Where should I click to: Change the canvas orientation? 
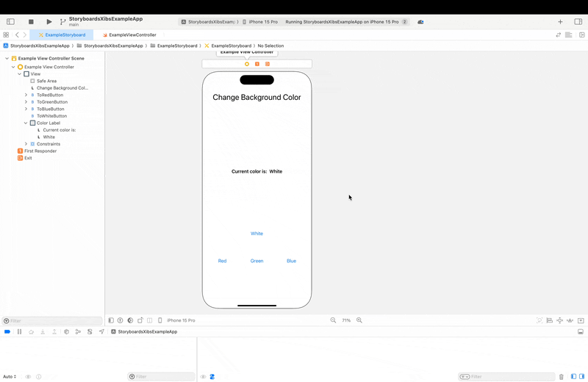140,320
